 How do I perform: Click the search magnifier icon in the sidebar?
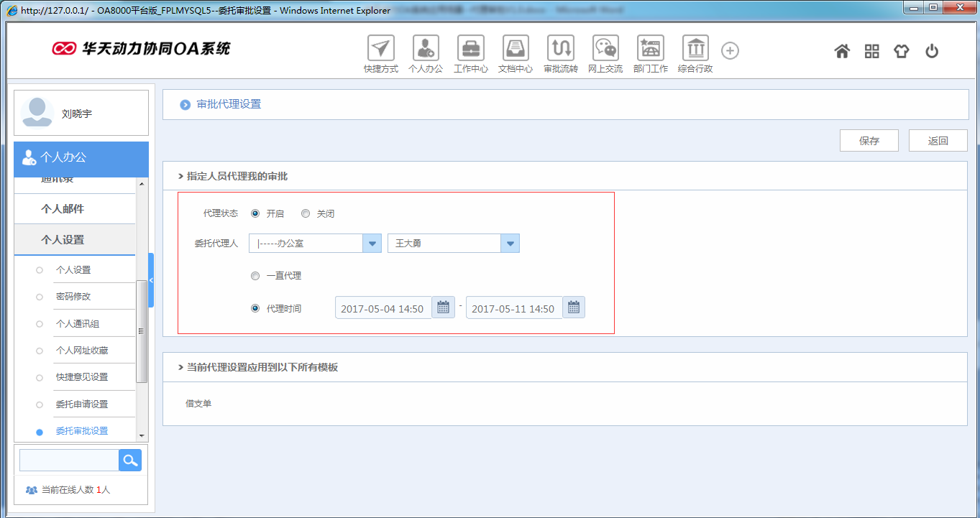(129, 460)
